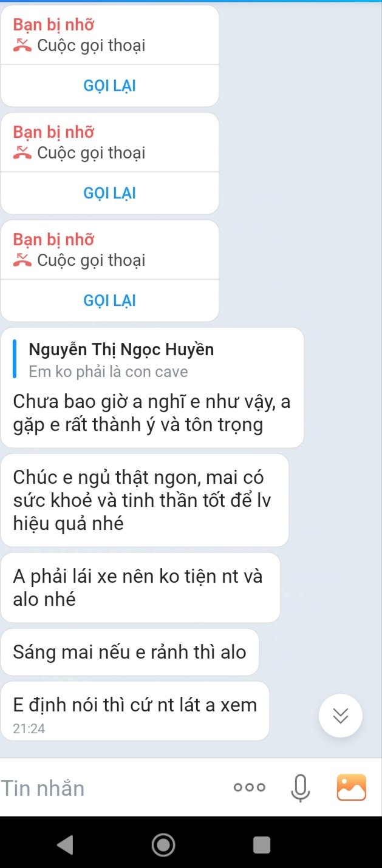Tap the microphone voice message icon
Viewport: 382px width, 868px height.
click(300, 788)
